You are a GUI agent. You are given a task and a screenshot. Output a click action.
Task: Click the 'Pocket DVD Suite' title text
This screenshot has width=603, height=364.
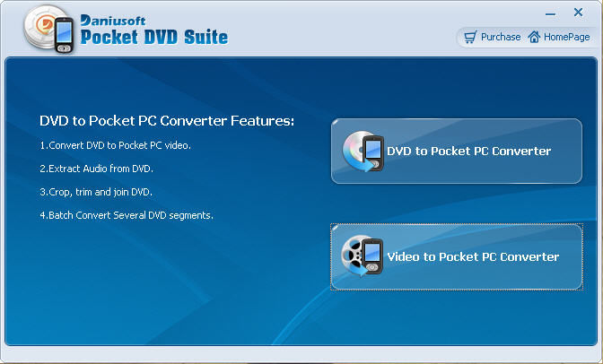click(x=154, y=37)
